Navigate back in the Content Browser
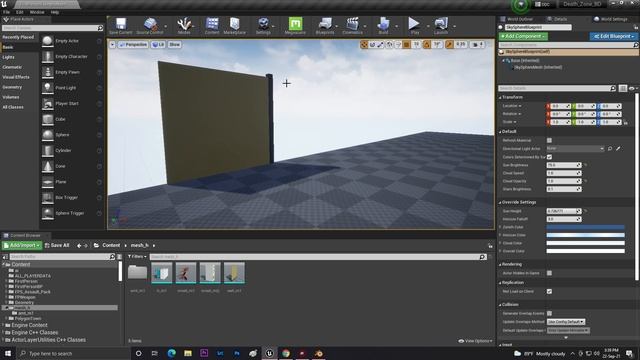 coord(79,246)
